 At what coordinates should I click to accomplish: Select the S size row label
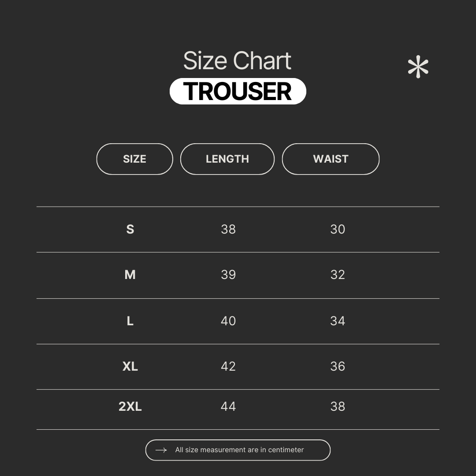(130, 229)
